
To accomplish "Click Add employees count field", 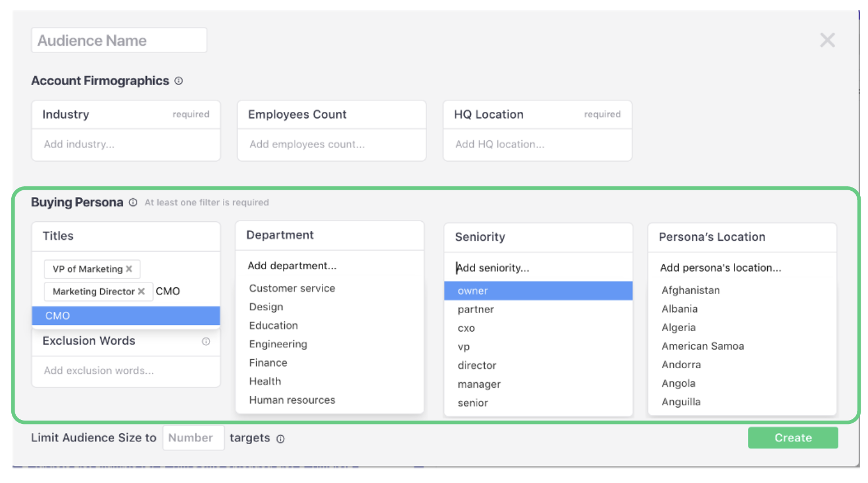I will coord(331,145).
